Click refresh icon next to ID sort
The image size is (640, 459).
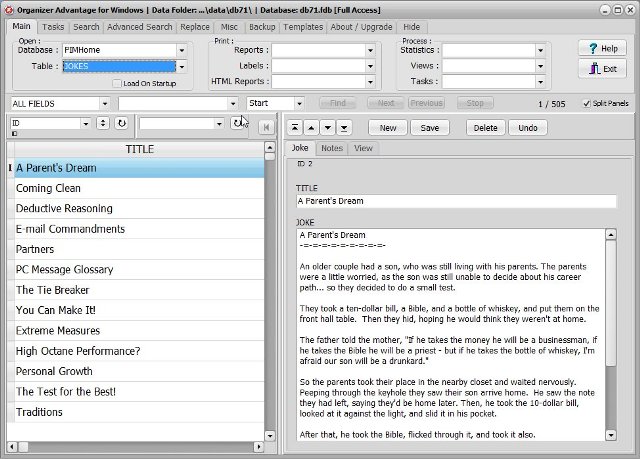coord(121,123)
